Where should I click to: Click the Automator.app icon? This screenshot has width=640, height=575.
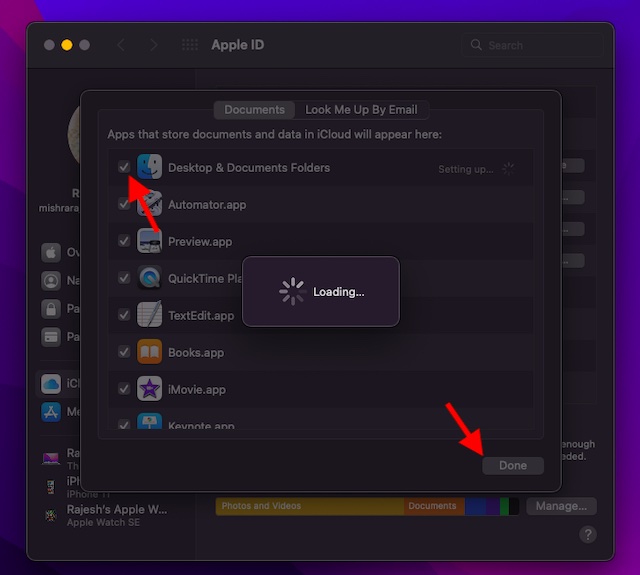[x=149, y=204]
